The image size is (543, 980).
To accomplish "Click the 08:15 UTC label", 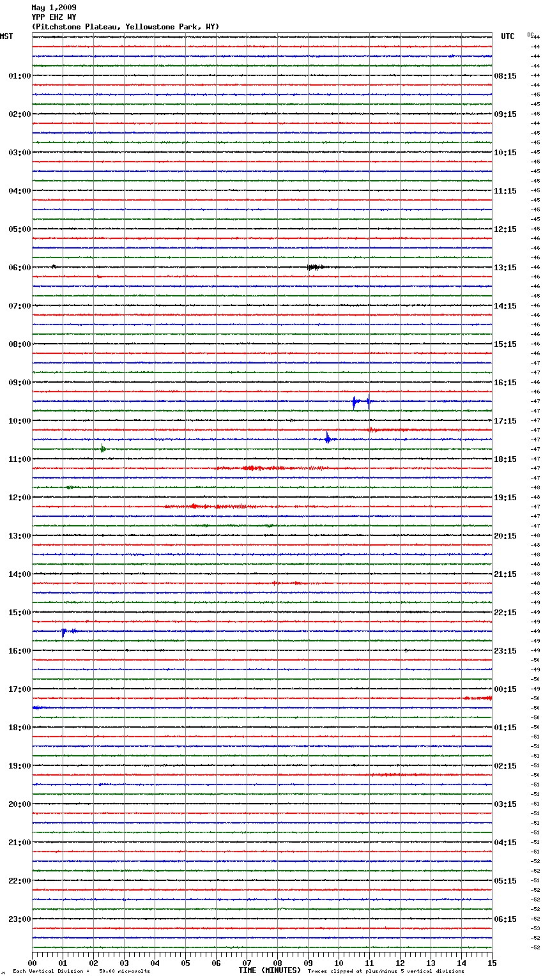I will (x=505, y=76).
